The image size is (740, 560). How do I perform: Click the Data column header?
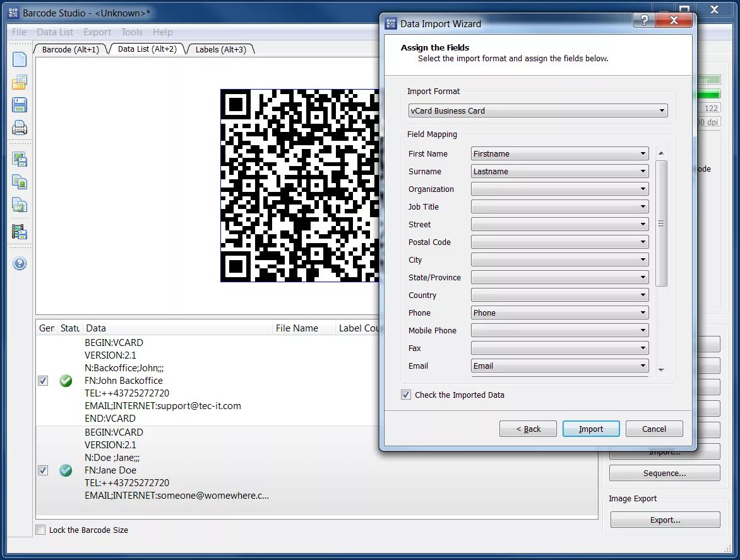click(x=178, y=328)
